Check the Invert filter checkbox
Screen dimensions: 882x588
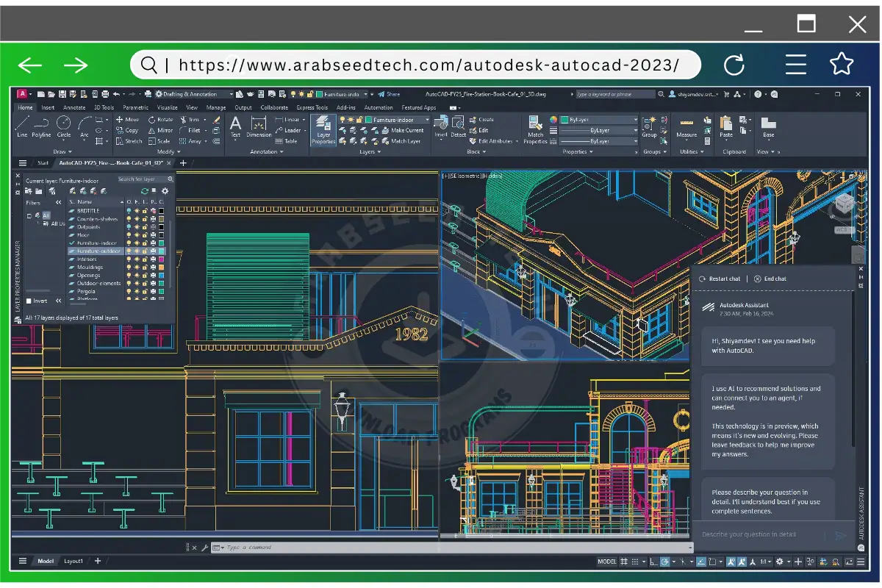29,301
